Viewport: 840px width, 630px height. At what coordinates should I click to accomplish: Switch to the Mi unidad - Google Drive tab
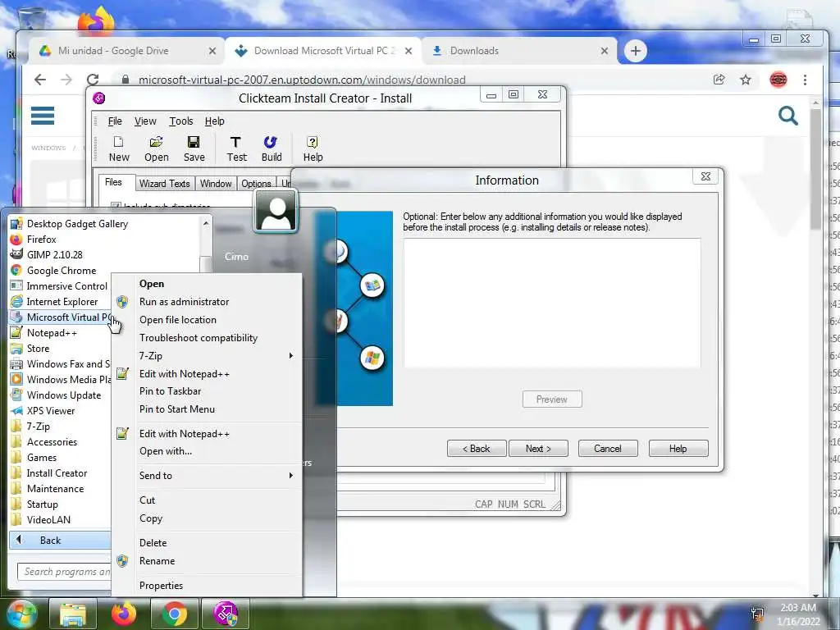pyautogui.click(x=127, y=51)
